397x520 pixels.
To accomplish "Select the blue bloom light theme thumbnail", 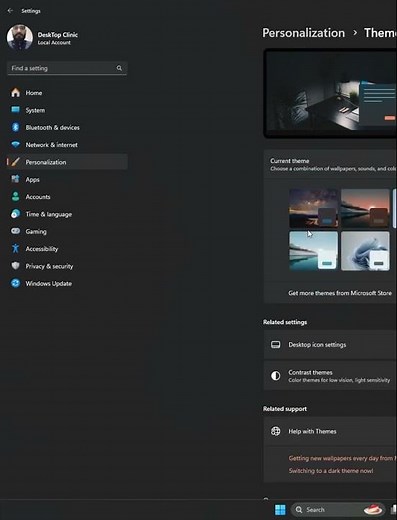I will tap(365, 251).
